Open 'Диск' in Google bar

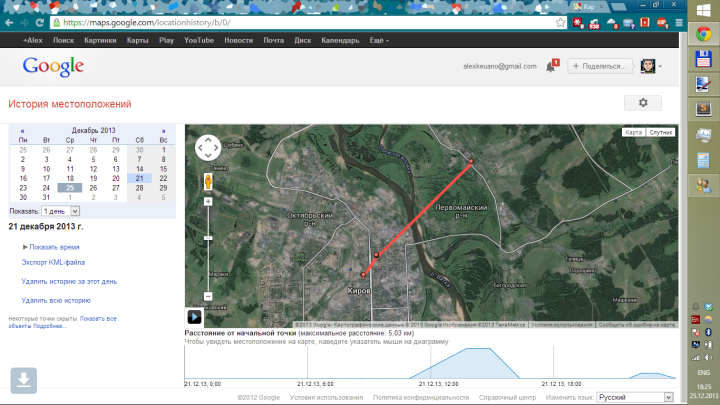coord(303,40)
